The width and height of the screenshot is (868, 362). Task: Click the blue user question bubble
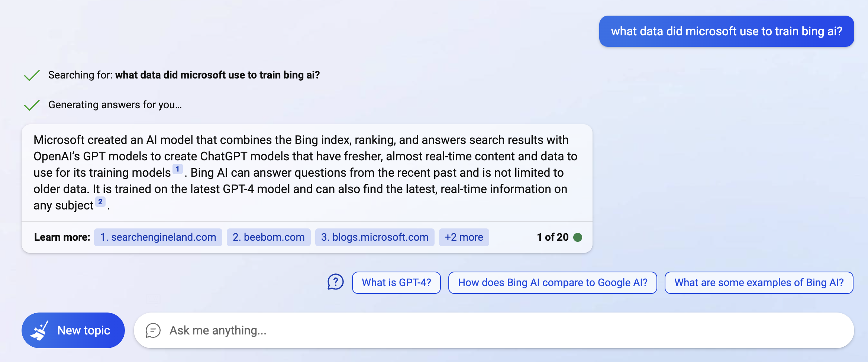(x=726, y=31)
